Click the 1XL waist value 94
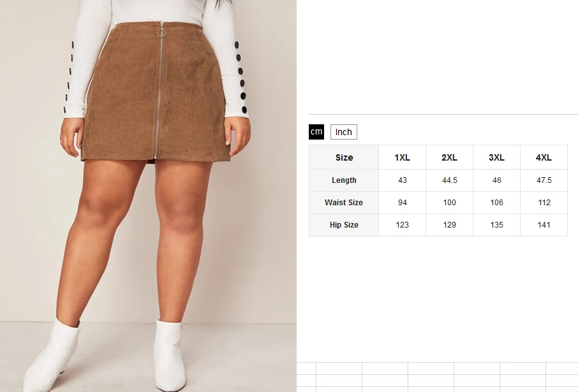 [402, 203]
